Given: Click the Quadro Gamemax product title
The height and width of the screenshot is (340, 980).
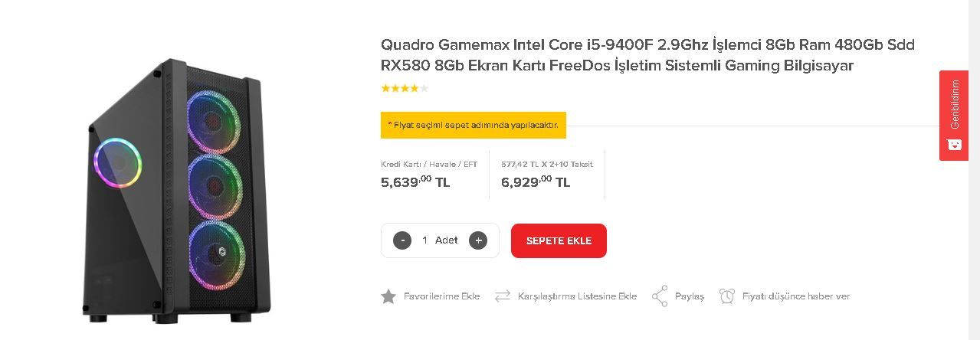Looking at the screenshot, I should (x=647, y=55).
